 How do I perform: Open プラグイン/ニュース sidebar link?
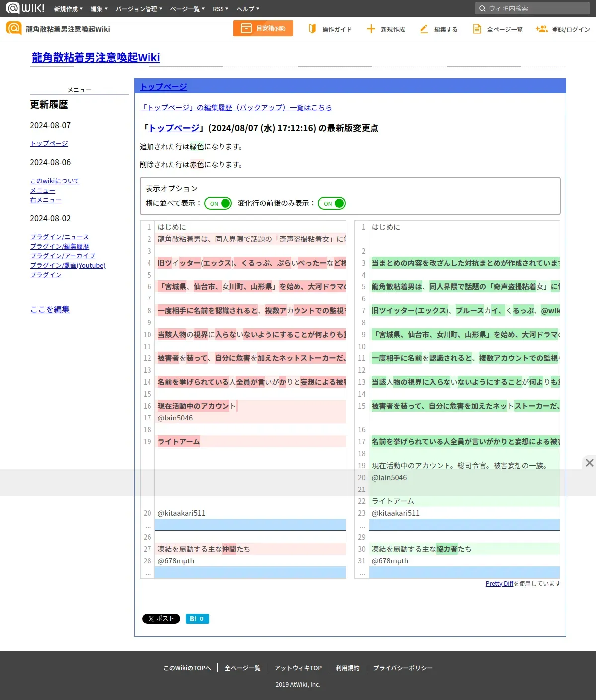click(x=60, y=237)
